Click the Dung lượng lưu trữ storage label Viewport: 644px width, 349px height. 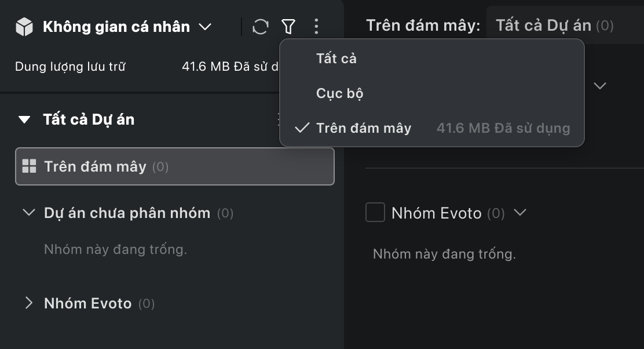[x=70, y=66]
